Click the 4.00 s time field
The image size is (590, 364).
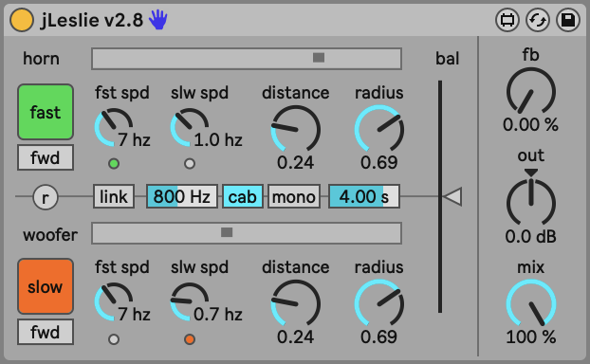pyautogui.click(x=364, y=196)
